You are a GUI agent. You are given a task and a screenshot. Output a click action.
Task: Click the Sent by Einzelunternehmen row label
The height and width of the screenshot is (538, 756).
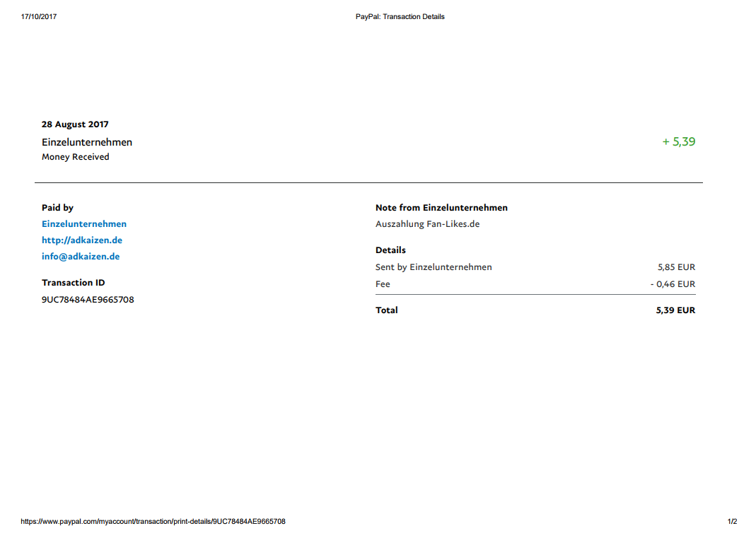click(434, 267)
